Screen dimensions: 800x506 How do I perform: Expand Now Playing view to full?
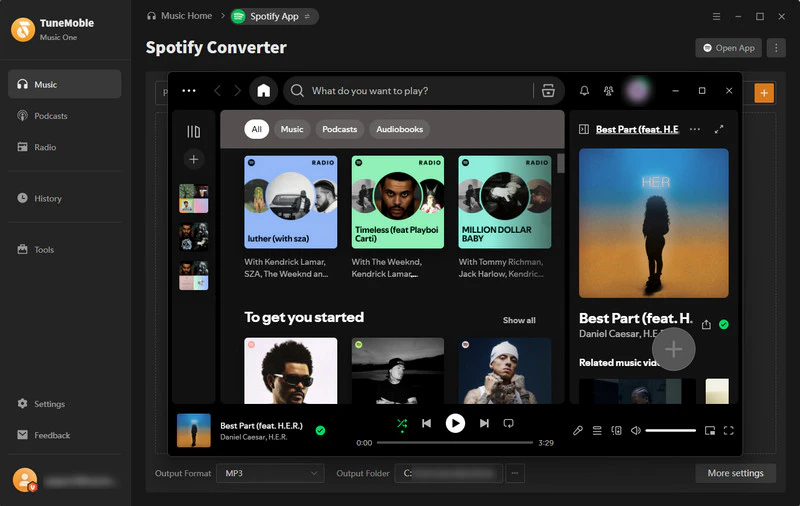coord(719,129)
